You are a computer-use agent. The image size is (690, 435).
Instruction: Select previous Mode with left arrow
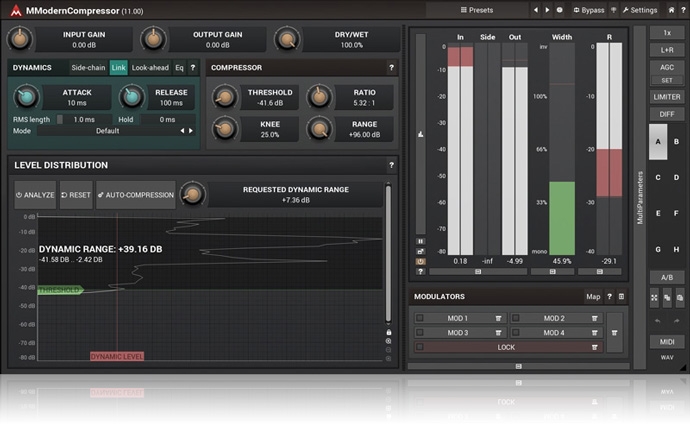(x=182, y=131)
